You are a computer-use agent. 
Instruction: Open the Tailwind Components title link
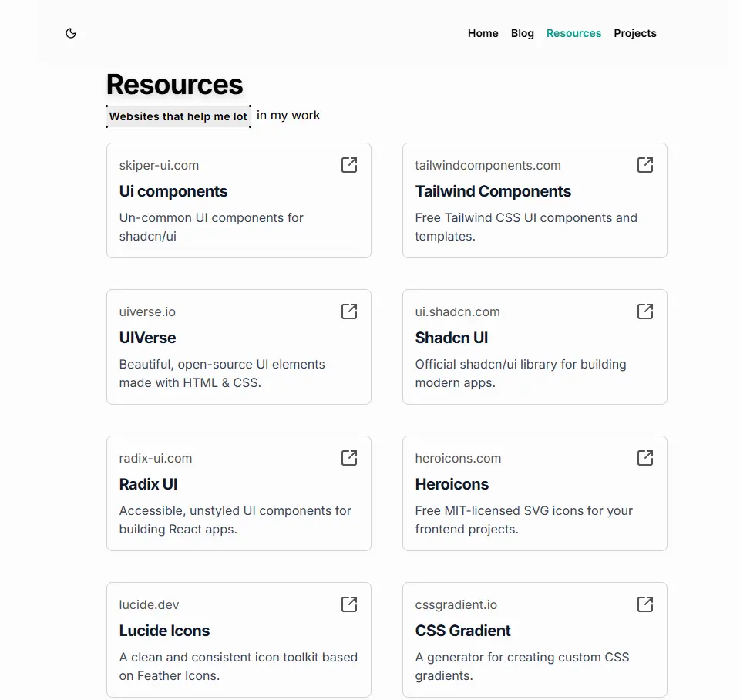coord(493,191)
